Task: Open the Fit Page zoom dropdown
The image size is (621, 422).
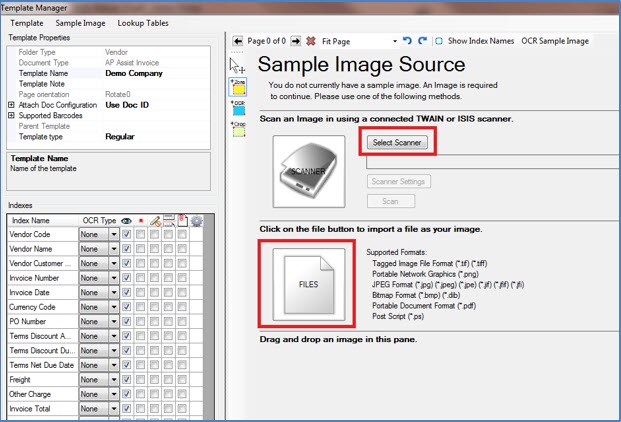Action: (x=394, y=41)
